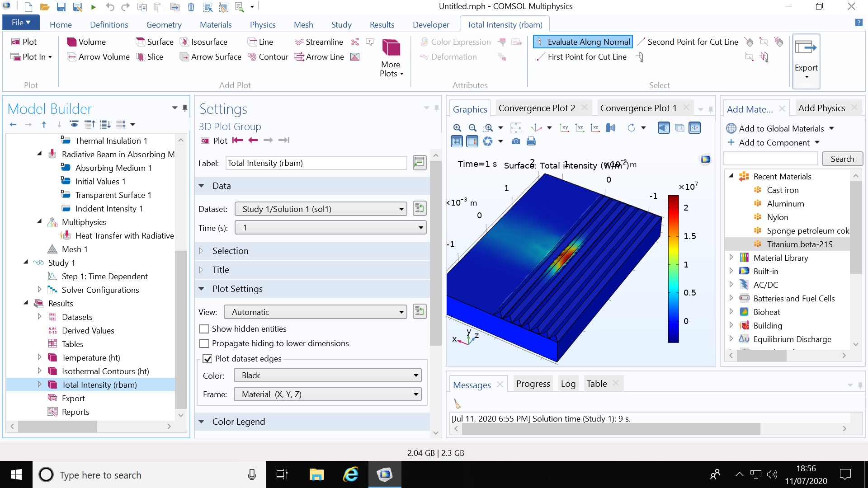Viewport: 868px width, 488px height.
Task: Switch to Convergence Plot 2 tab
Action: (537, 108)
